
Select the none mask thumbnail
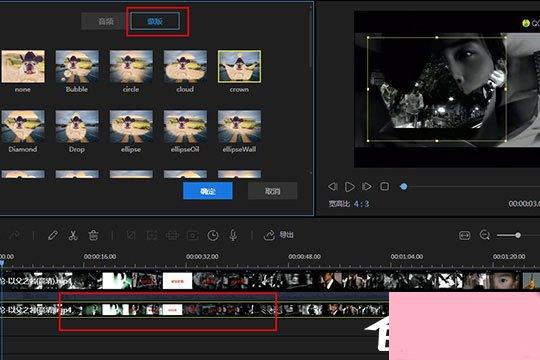pos(23,66)
